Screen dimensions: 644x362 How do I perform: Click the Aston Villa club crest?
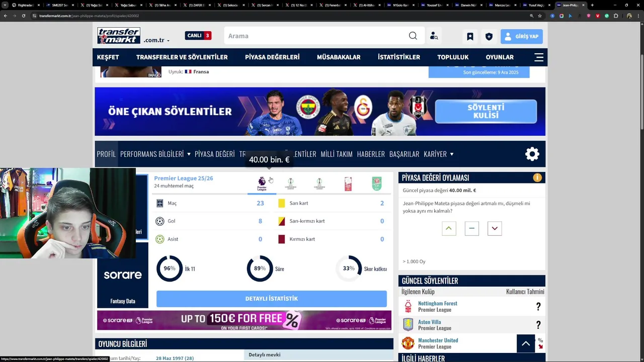[408, 324]
